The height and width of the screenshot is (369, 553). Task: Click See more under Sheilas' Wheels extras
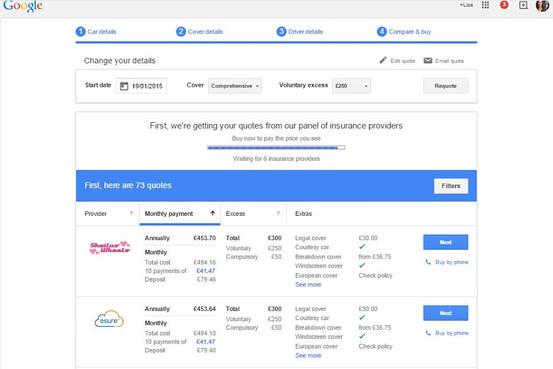coord(308,284)
